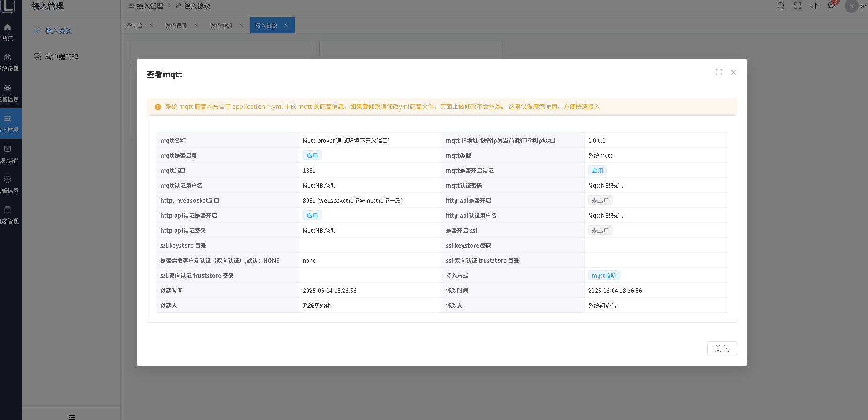Close the 设备分组 tab
The height and width of the screenshot is (420, 868).
[x=241, y=26]
